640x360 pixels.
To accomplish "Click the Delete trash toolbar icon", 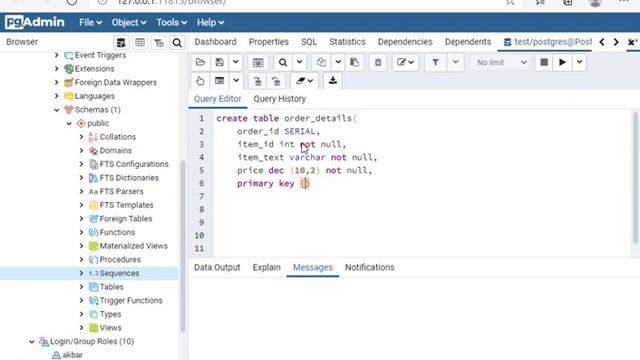I will (378, 62).
